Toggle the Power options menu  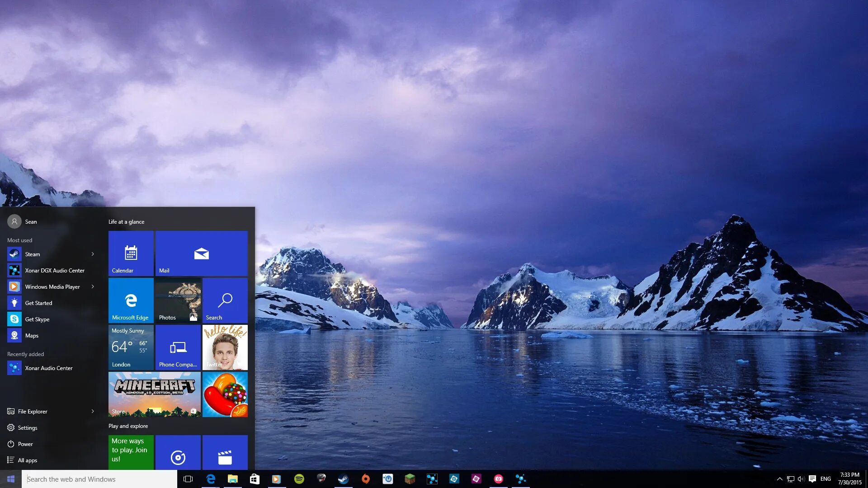[x=24, y=443]
